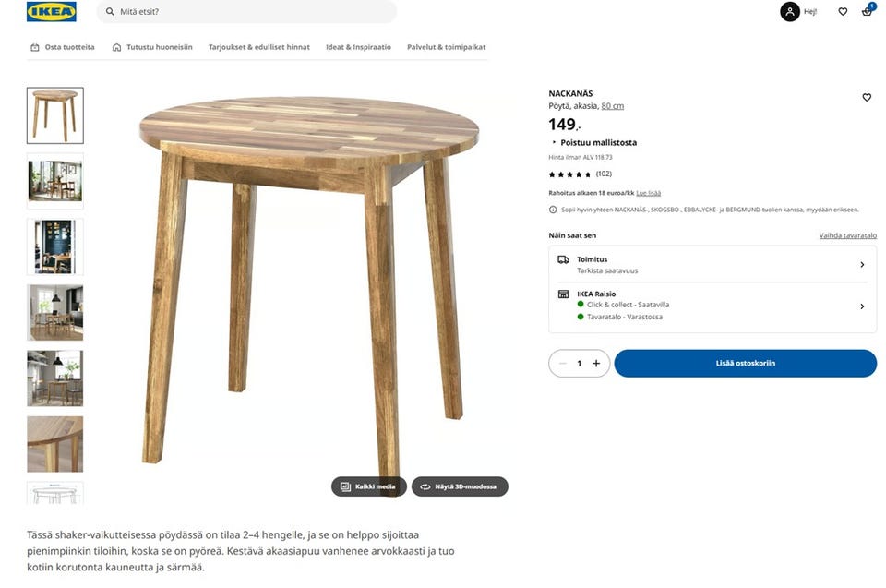Select the second product thumbnail
The image size is (886, 588).
pos(54,181)
